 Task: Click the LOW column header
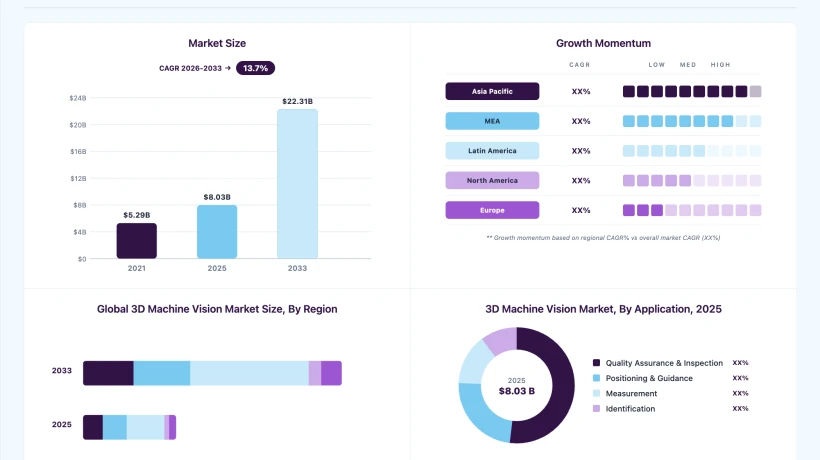[657, 65]
